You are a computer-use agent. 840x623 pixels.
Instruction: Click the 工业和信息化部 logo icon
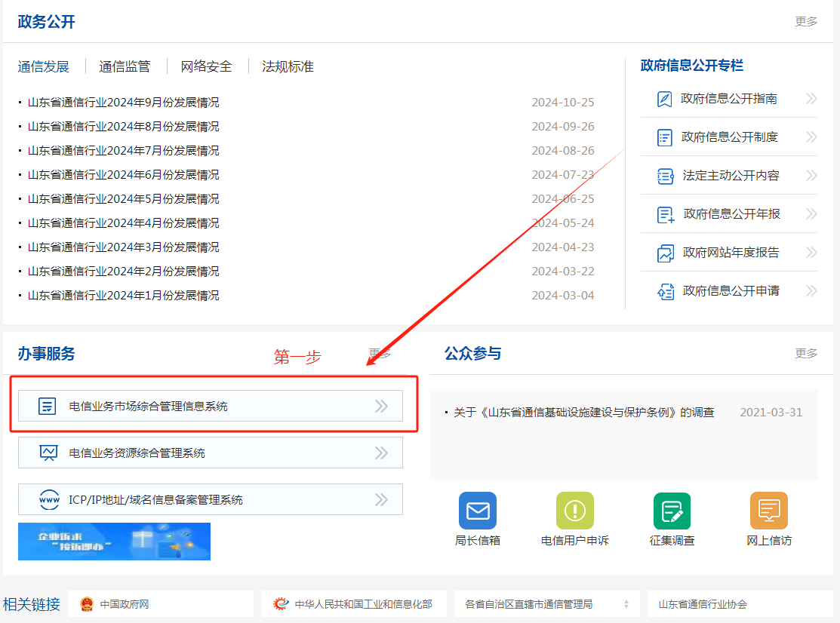click(x=281, y=604)
